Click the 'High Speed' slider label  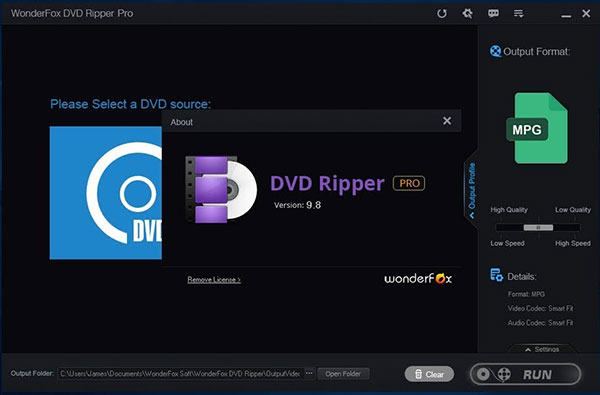click(x=573, y=243)
